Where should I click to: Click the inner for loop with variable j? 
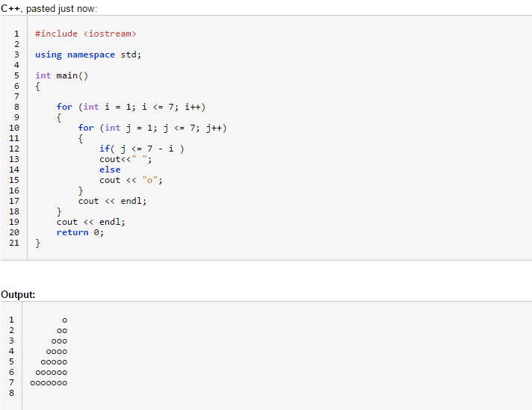[x=152, y=128]
